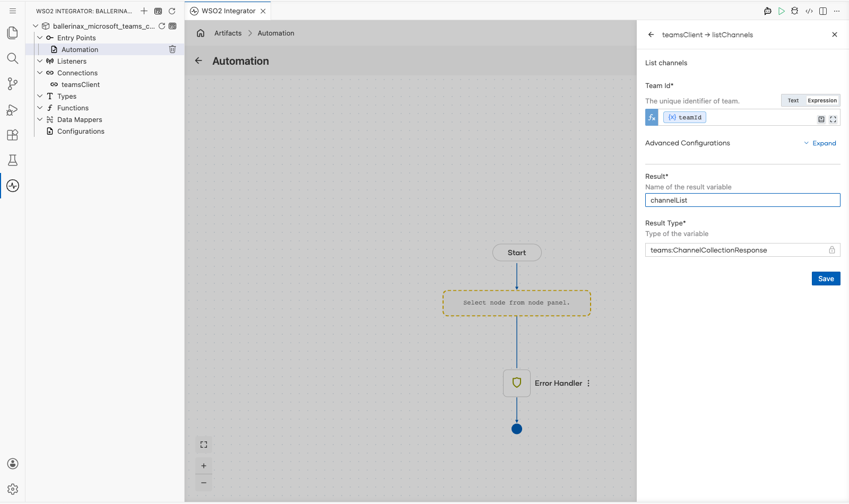Open the Source Control view icon
Image resolution: width=849 pixels, height=504 pixels.
click(x=13, y=84)
